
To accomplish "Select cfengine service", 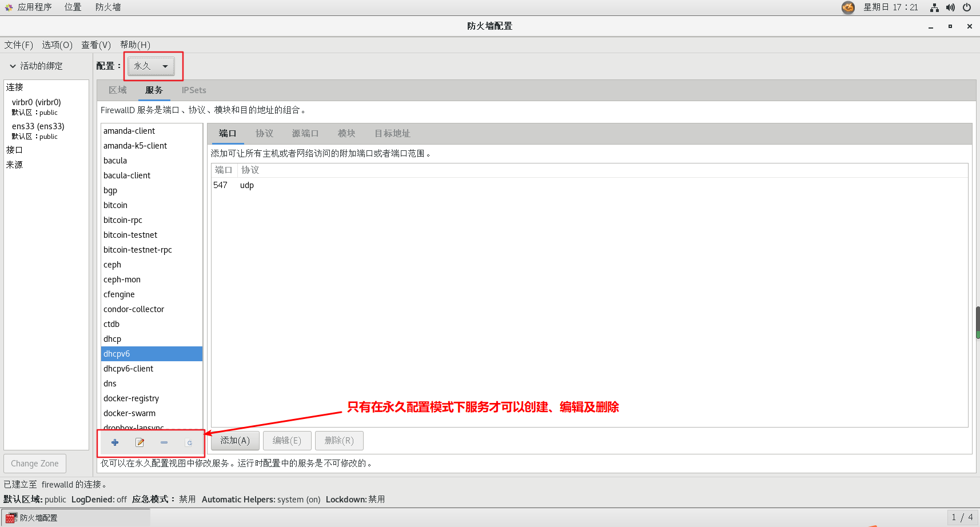I will [x=152, y=294].
